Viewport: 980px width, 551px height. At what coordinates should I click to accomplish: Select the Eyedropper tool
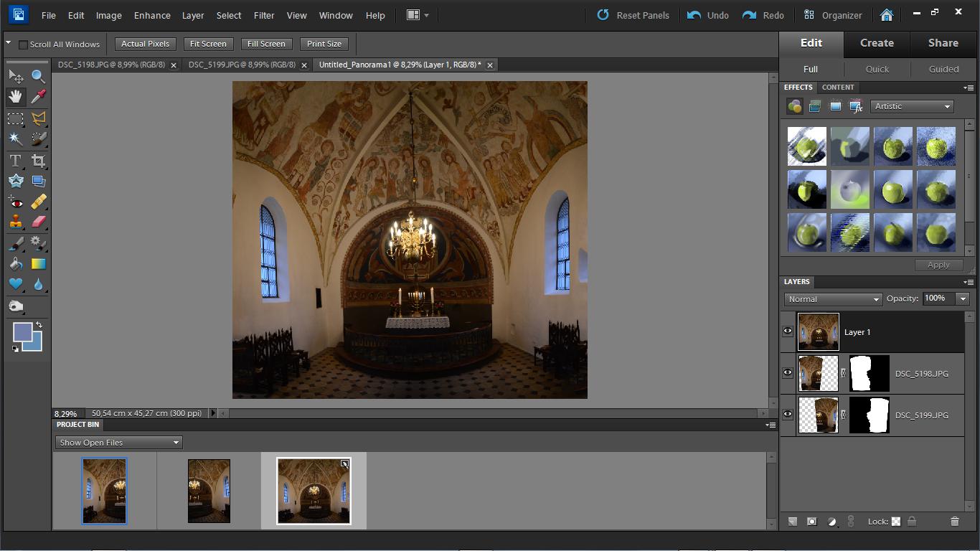click(x=38, y=97)
